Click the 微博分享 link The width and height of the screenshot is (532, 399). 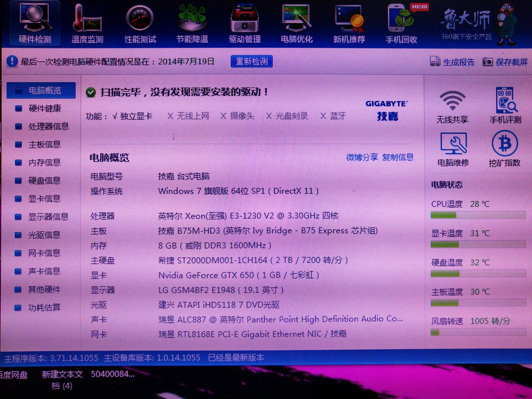tap(362, 157)
